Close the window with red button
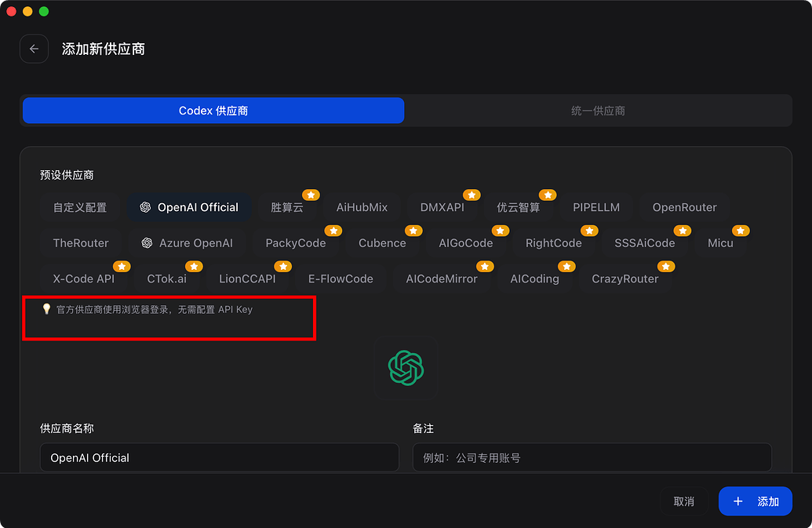The width and height of the screenshot is (812, 528). coord(12,12)
